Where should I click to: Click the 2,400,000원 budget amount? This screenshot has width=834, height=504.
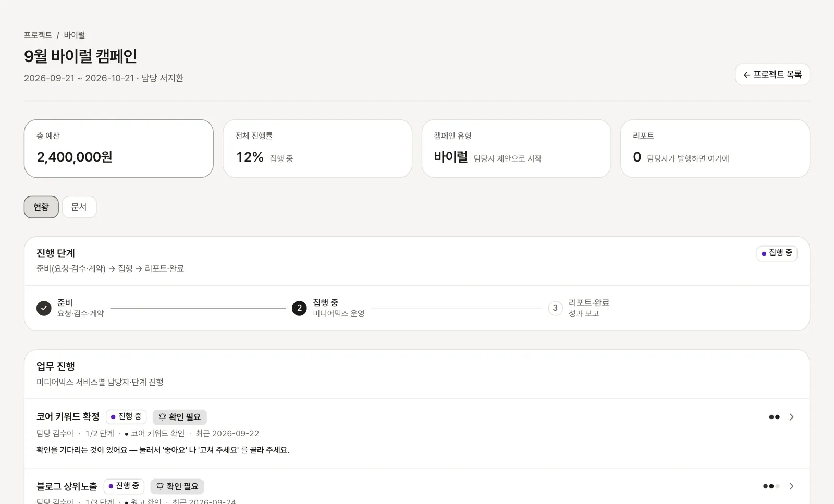click(x=75, y=157)
